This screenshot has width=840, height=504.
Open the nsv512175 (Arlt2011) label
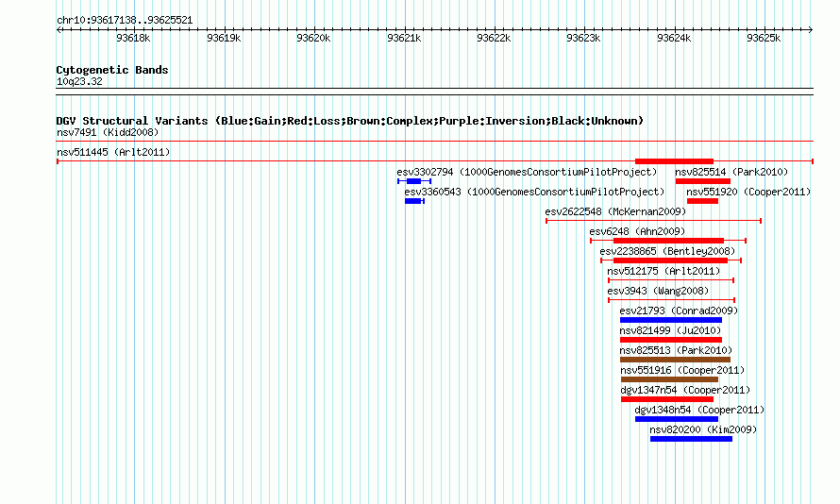point(664,271)
